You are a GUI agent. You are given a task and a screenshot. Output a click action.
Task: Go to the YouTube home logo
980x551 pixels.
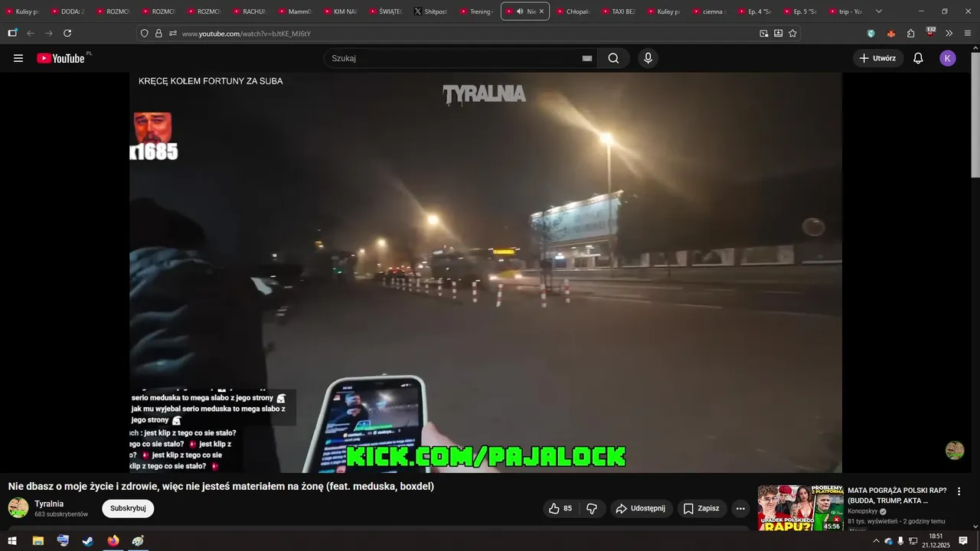point(60,58)
